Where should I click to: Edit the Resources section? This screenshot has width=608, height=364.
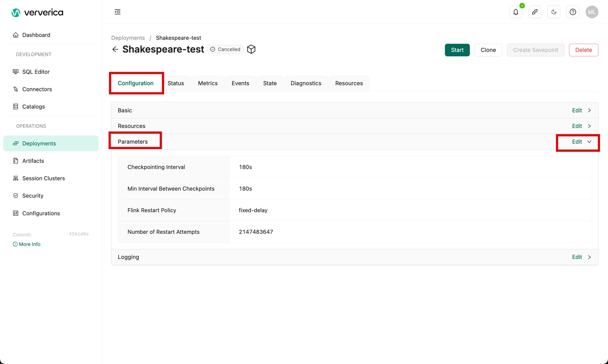pos(577,126)
